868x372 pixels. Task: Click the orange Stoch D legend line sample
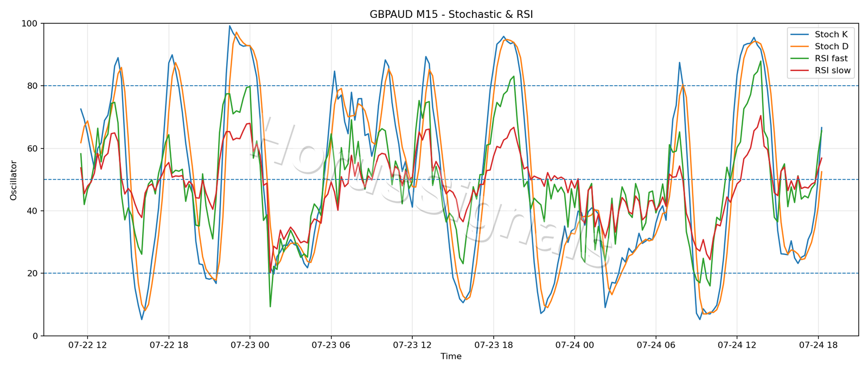click(x=801, y=47)
